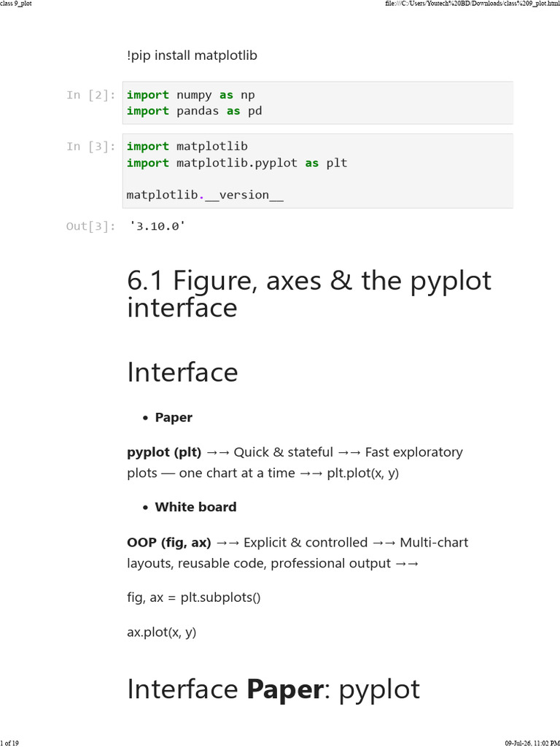The width and height of the screenshot is (560, 747).
Task: Click the 'White board' bullet item
Action: tap(195, 507)
